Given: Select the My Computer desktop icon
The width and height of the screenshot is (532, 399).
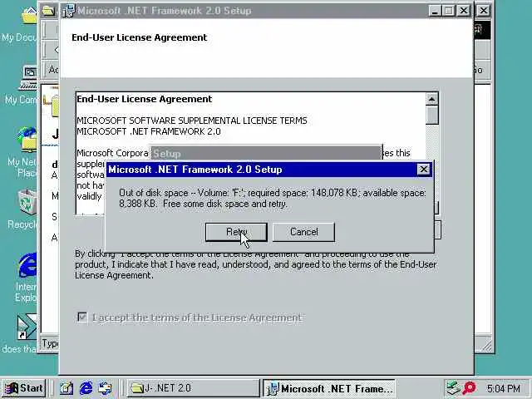Looking at the screenshot, I should pyautogui.click(x=22, y=85).
